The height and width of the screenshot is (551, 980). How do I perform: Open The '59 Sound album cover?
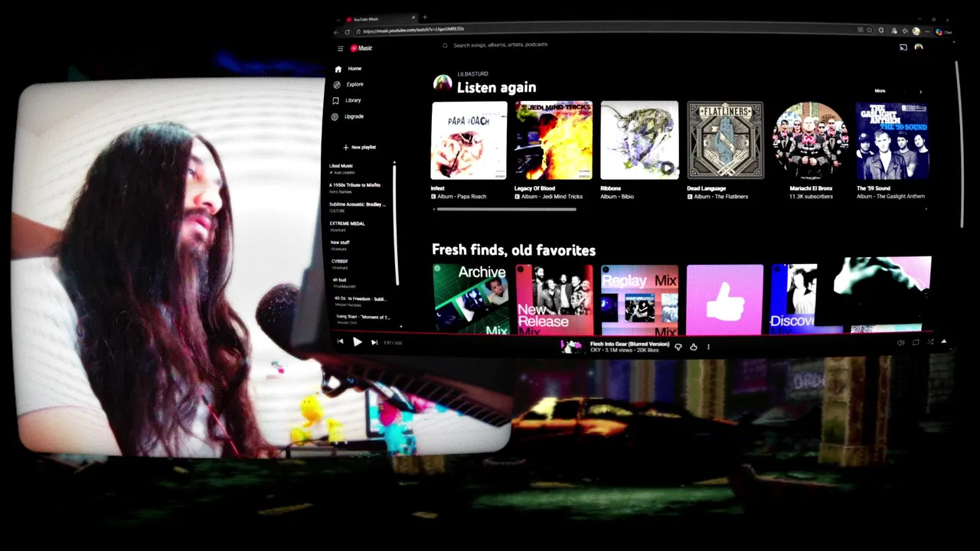[892, 142]
